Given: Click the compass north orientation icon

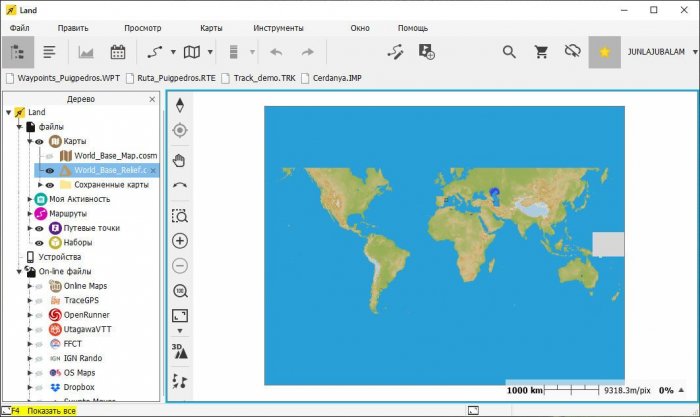Looking at the screenshot, I should [x=180, y=105].
